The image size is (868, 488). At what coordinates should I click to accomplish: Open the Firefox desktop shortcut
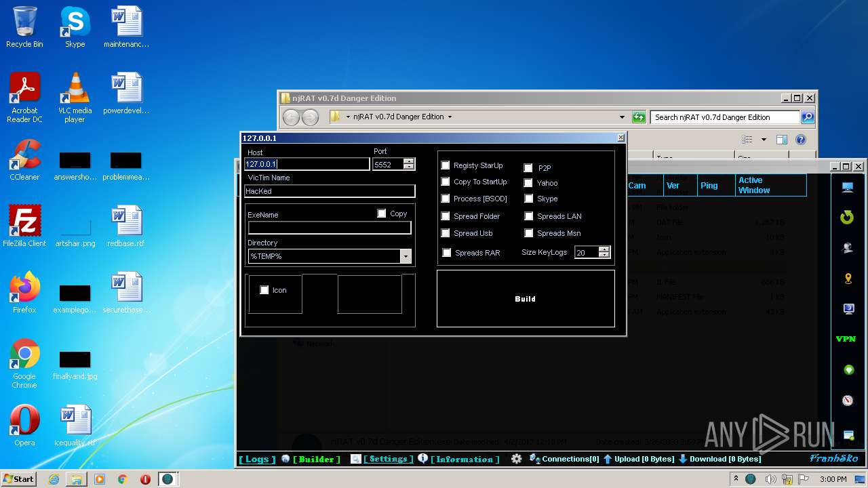click(24, 293)
